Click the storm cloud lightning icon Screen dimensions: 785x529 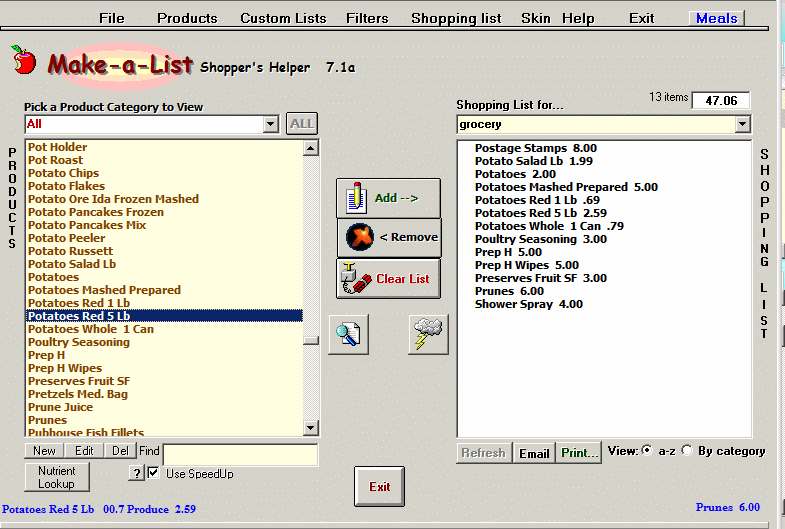click(428, 334)
